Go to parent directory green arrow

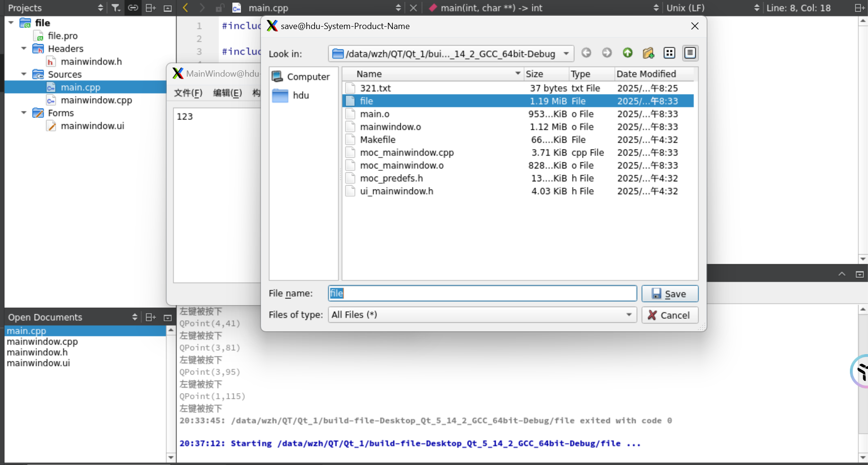(x=628, y=53)
